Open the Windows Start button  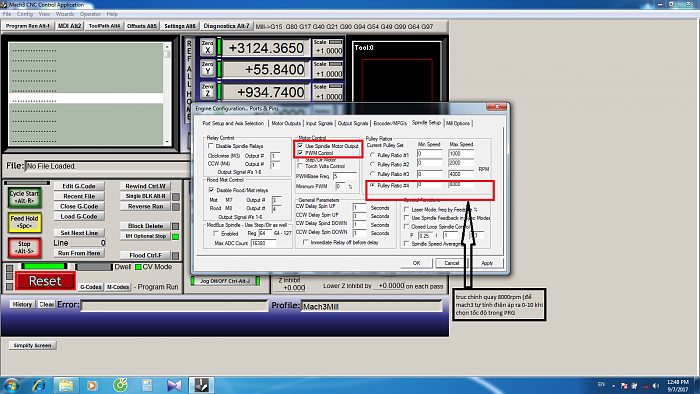click(12, 386)
